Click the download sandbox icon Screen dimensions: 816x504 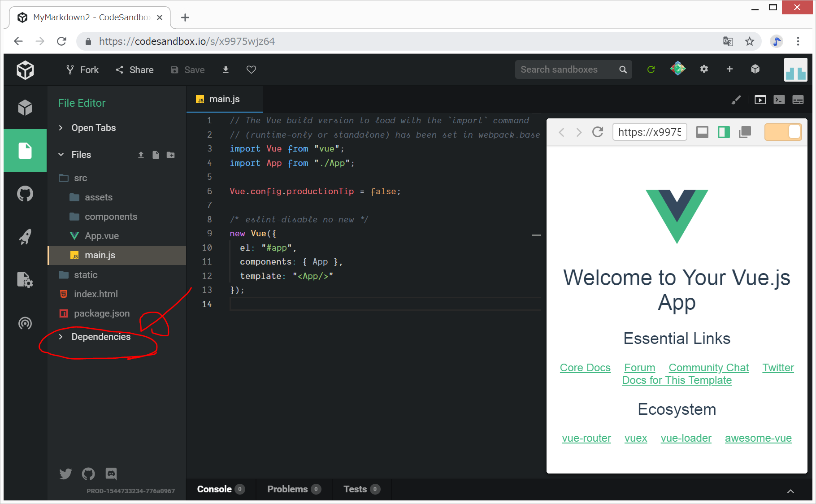point(226,70)
